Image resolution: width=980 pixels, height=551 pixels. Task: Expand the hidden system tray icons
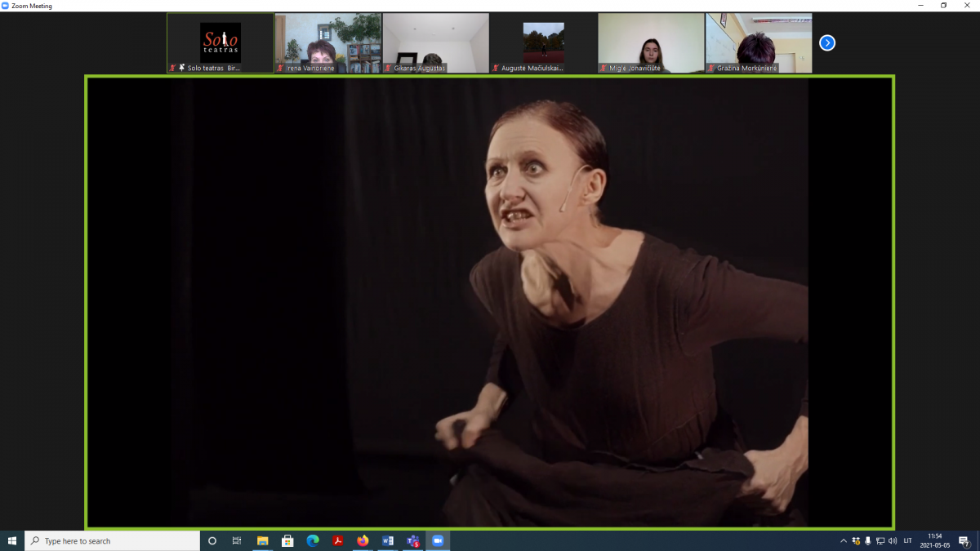[x=844, y=540]
